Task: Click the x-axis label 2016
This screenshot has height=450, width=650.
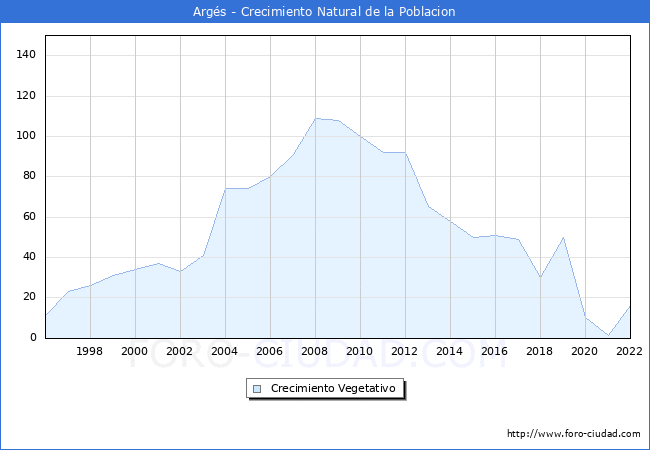Action: point(495,351)
